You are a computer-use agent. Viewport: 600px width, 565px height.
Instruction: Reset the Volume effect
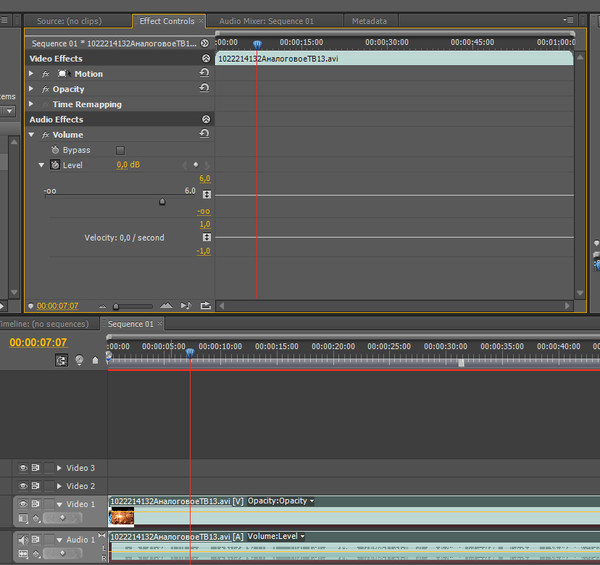coord(204,134)
